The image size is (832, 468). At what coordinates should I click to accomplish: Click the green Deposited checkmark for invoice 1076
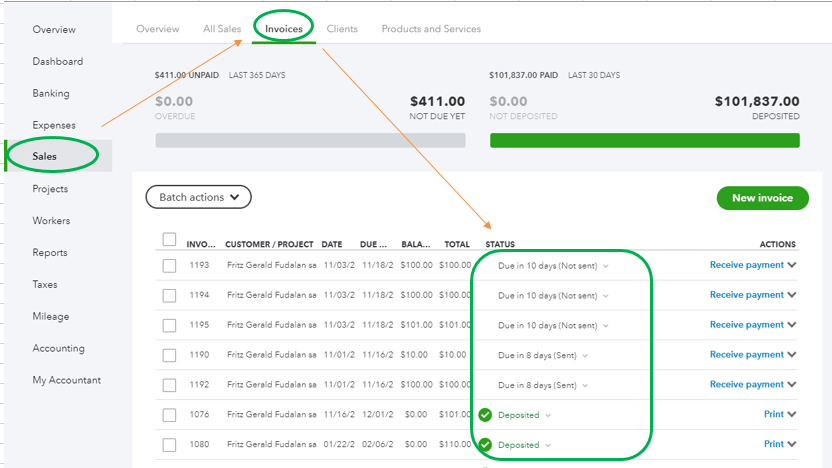point(485,415)
